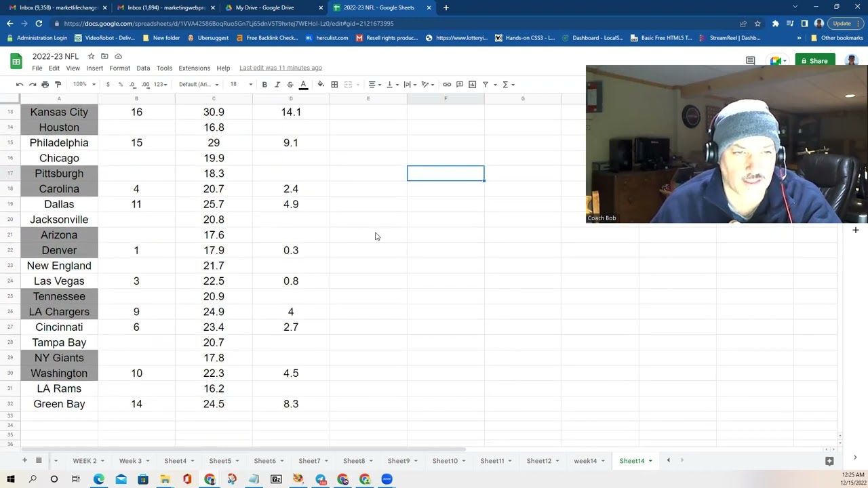
Task: Open the Format menu
Action: pos(119,68)
